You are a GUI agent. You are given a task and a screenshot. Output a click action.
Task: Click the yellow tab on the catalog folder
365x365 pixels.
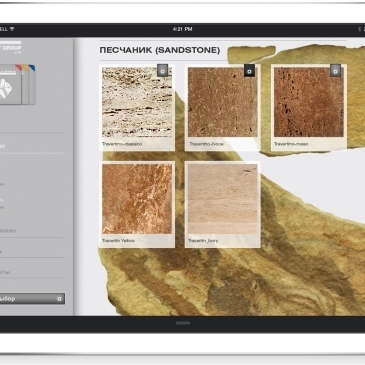coord(26,68)
